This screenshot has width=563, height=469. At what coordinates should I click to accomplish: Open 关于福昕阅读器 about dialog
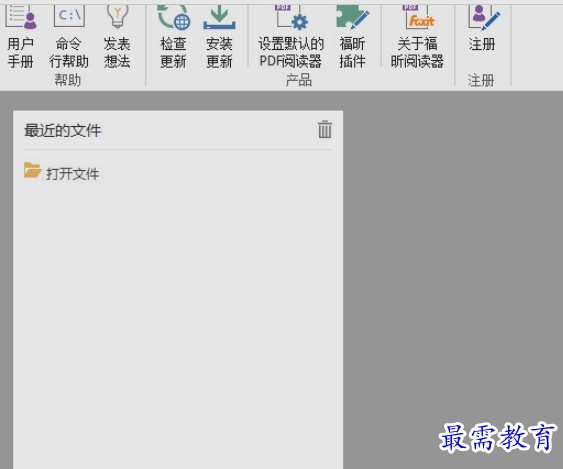[x=417, y=36]
